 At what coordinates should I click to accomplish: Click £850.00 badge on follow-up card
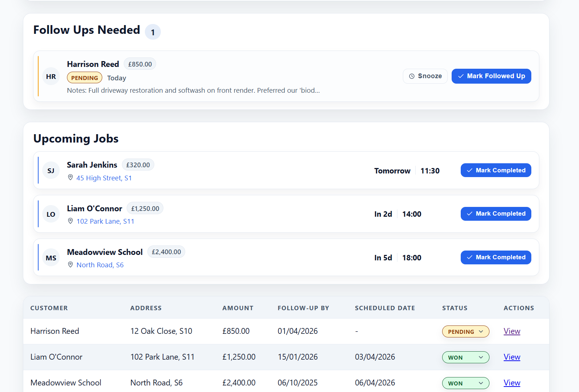click(x=140, y=64)
